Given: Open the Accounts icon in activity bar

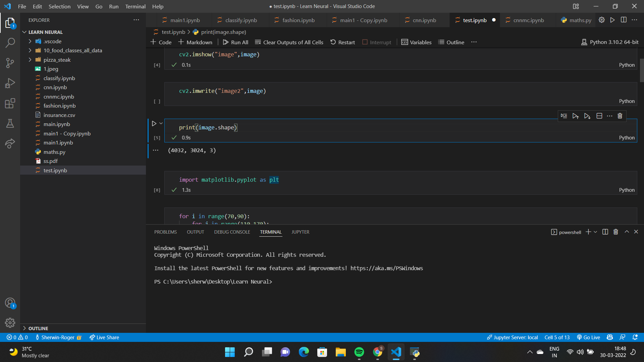Looking at the screenshot, I should [x=10, y=303].
